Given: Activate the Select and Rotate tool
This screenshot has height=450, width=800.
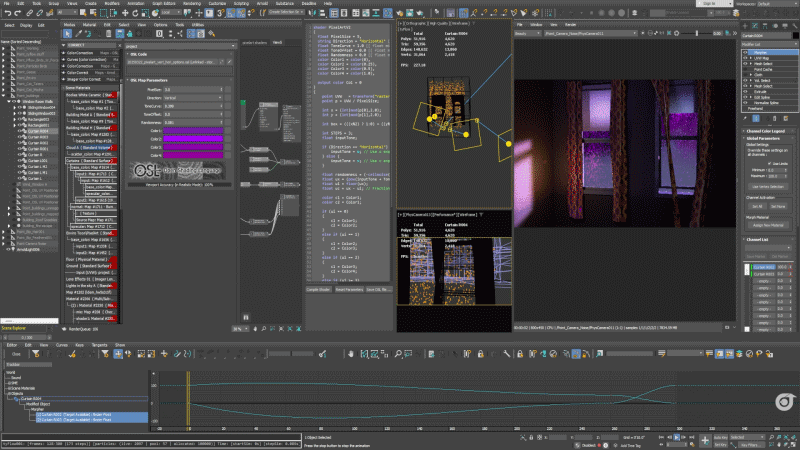Looking at the screenshot, I should (x=135, y=13).
